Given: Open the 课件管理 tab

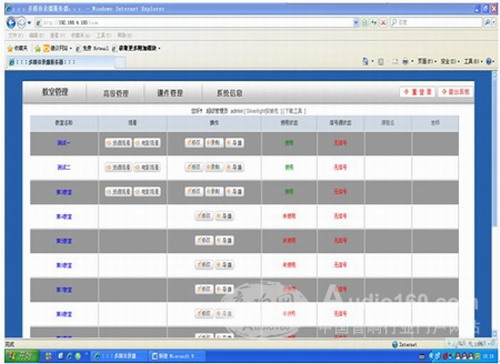Looking at the screenshot, I should (x=170, y=93).
